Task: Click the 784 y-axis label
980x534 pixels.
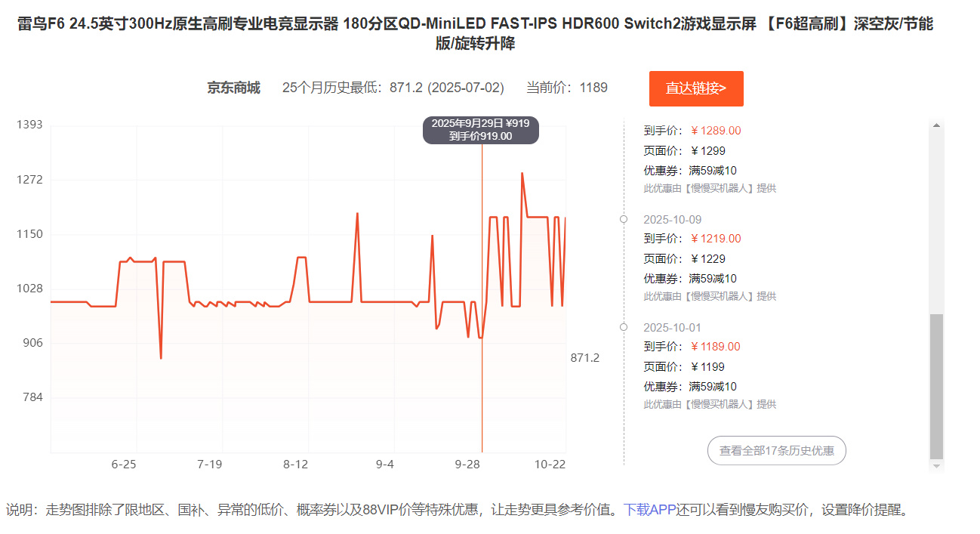Action: coord(32,397)
